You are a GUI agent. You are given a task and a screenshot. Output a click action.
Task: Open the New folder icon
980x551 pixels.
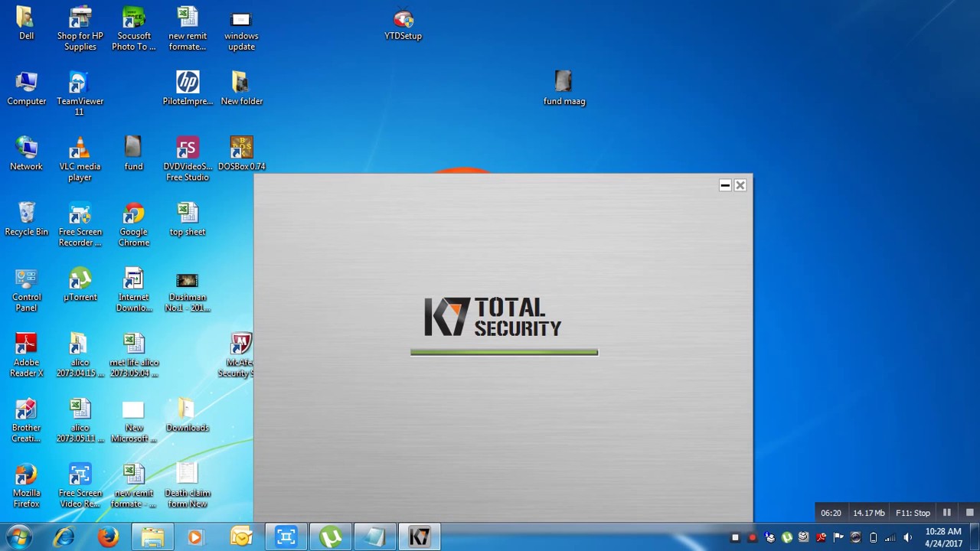[241, 89]
